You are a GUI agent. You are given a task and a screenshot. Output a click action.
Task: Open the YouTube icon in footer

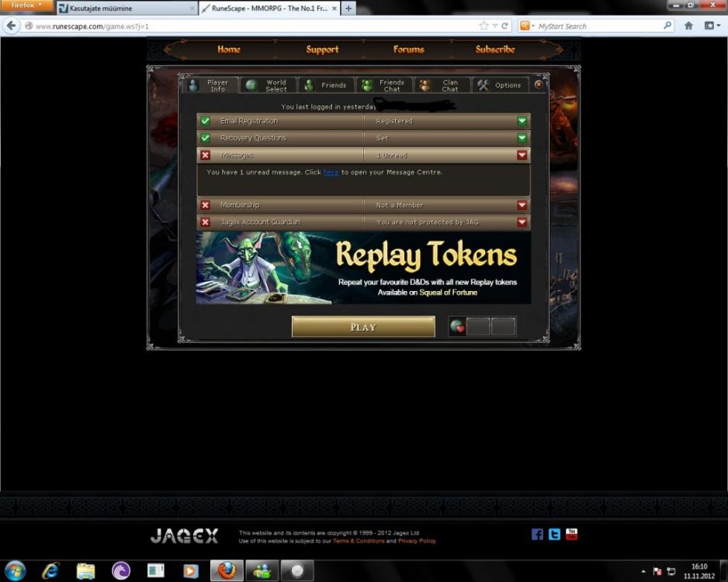[571, 534]
